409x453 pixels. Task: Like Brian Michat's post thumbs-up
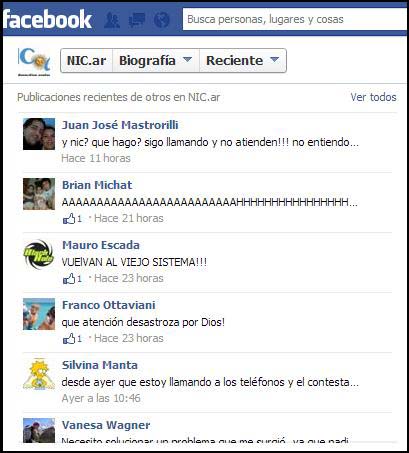click(69, 219)
